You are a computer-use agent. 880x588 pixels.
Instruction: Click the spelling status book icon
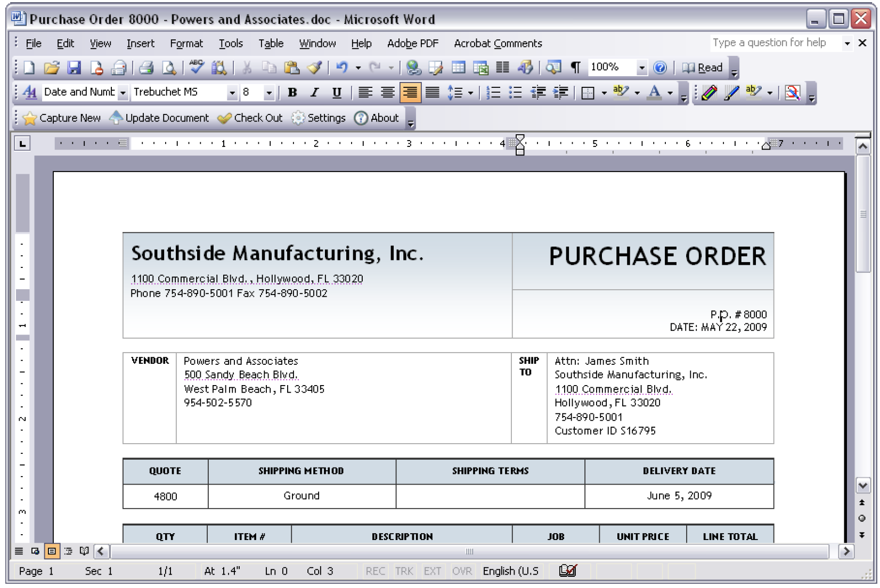[x=568, y=571]
